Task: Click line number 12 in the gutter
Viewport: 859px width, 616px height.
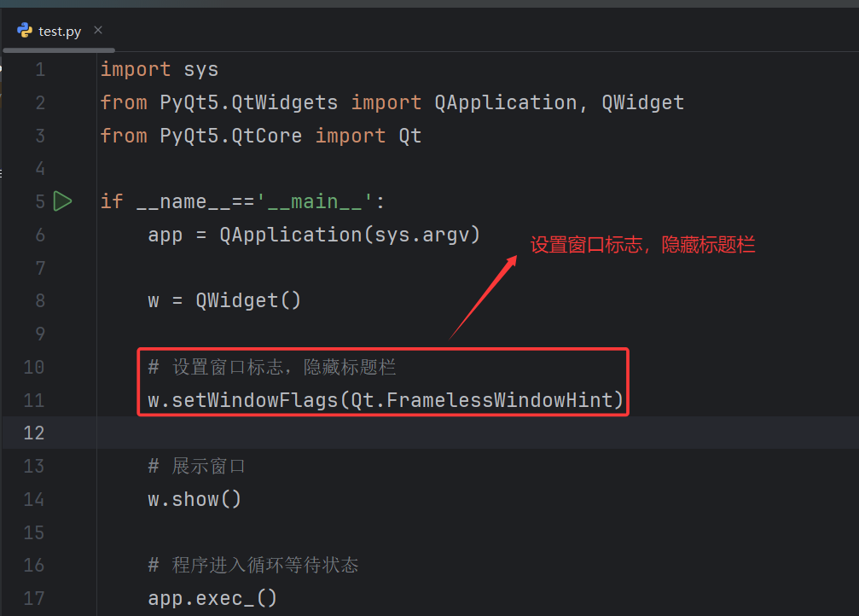Action: pyautogui.click(x=33, y=433)
